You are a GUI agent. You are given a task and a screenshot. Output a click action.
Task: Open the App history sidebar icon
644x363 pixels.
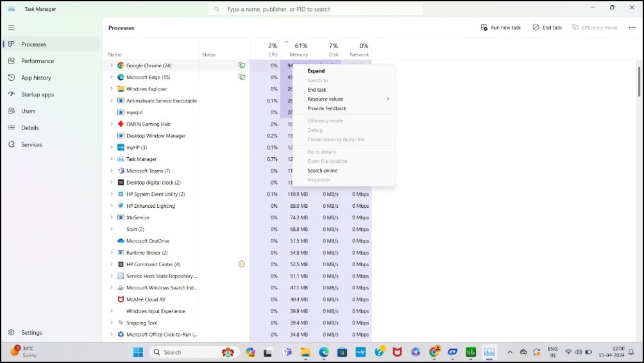pos(12,78)
